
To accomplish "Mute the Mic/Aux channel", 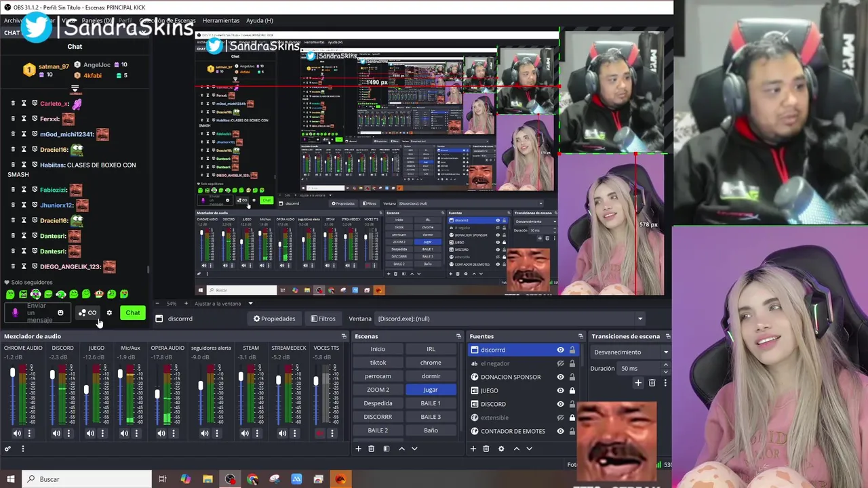I will click(124, 433).
